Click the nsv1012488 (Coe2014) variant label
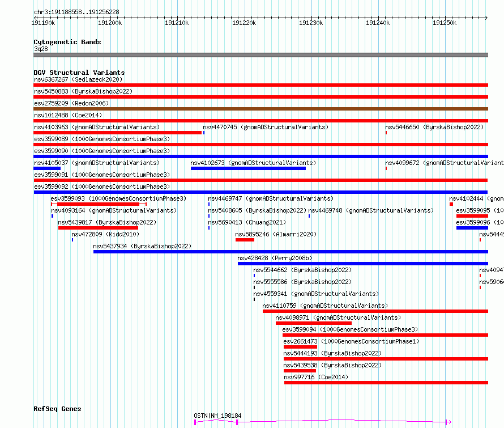The height and width of the screenshot is (428, 504). 68,115
